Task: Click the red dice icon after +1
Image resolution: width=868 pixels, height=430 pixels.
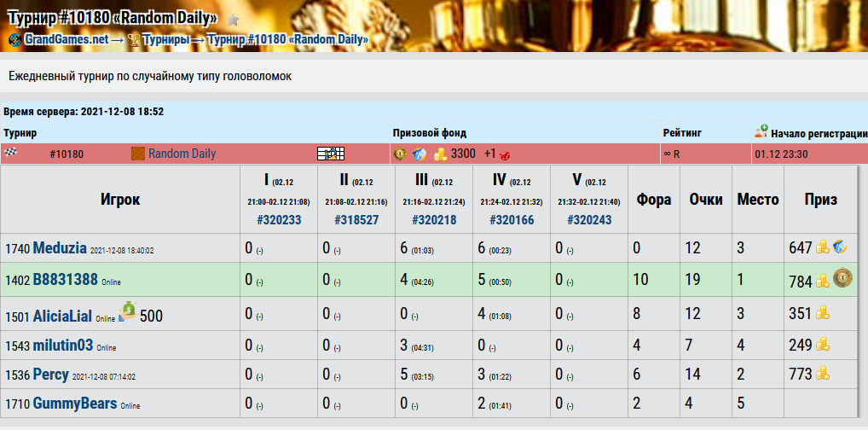Action: click(x=504, y=154)
